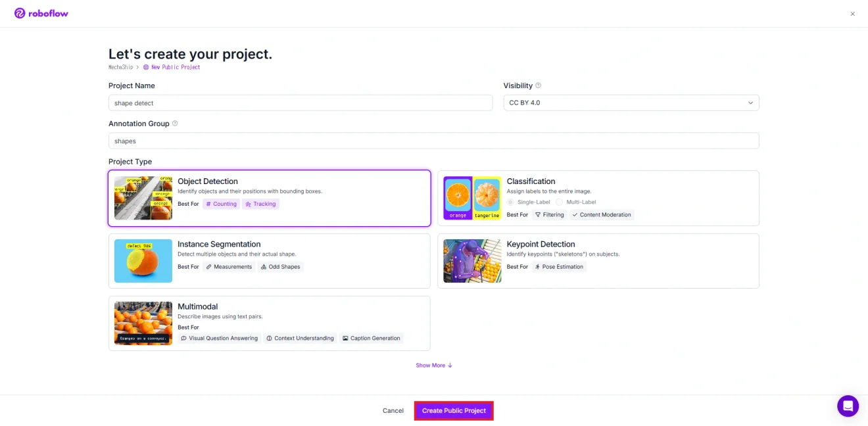Choose the Instance Segmentation card
Viewport: 868px width, 426px height.
coord(270,260)
